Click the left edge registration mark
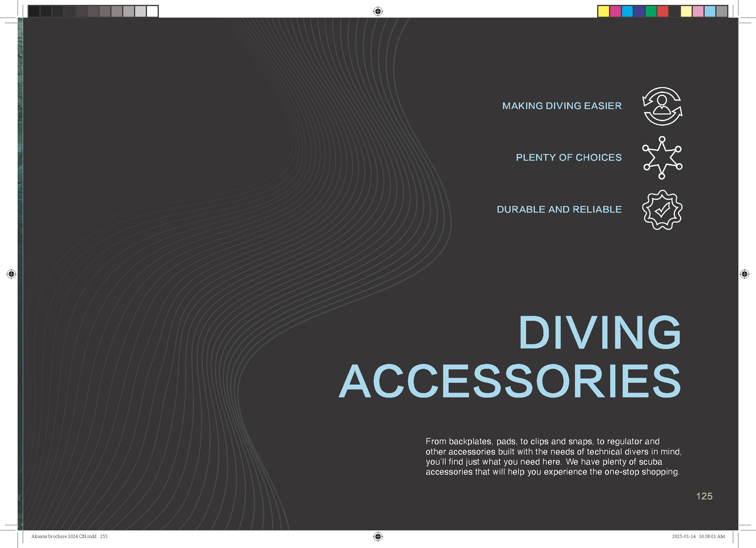 (11, 274)
